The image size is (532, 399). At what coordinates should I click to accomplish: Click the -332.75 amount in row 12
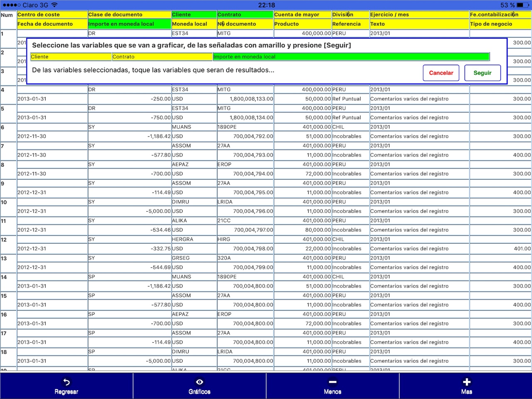(161, 249)
